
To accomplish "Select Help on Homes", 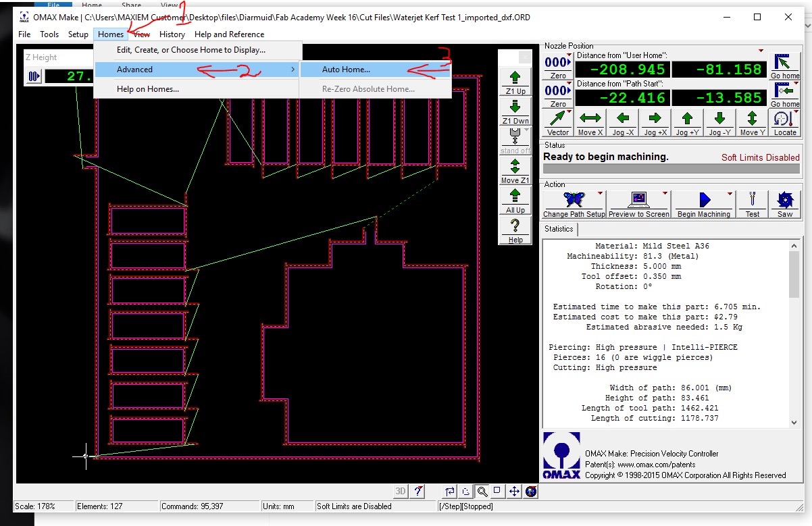I will [198, 89].
